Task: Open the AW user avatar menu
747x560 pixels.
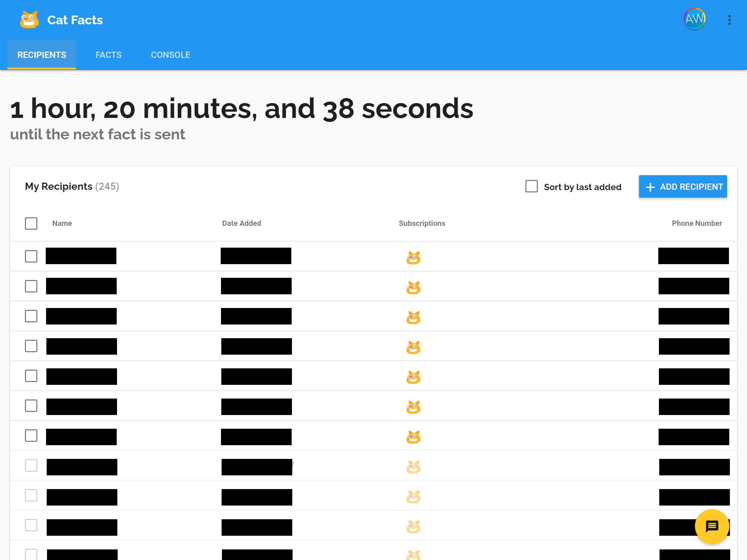Action: point(694,19)
